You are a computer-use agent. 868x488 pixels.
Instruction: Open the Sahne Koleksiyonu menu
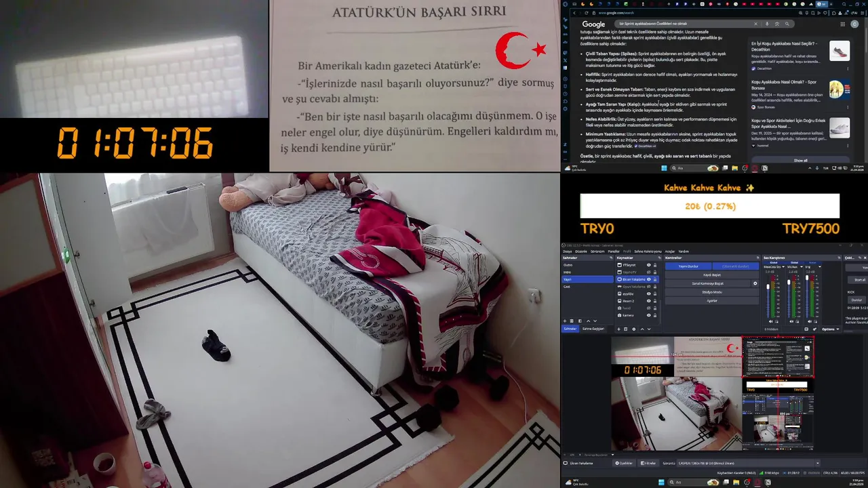pyautogui.click(x=648, y=251)
